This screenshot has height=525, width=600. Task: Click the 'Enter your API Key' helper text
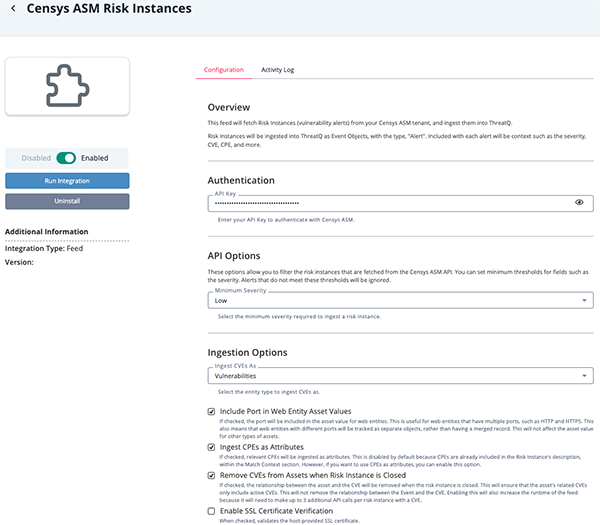click(286, 220)
